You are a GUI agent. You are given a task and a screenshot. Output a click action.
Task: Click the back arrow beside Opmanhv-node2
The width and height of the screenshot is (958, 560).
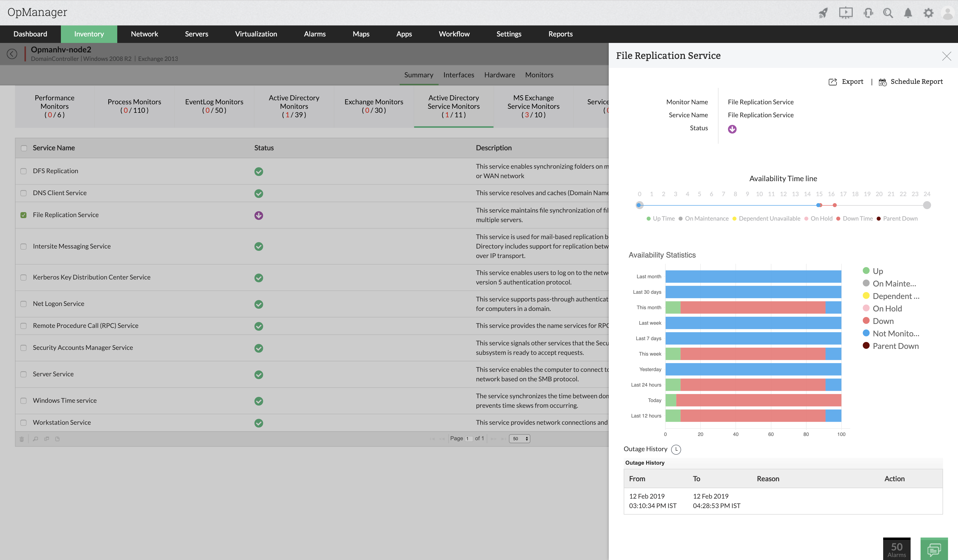pyautogui.click(x=12, y=54)
